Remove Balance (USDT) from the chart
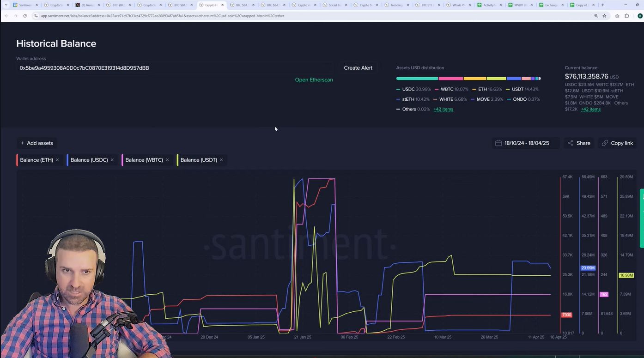 pos(221,160)
